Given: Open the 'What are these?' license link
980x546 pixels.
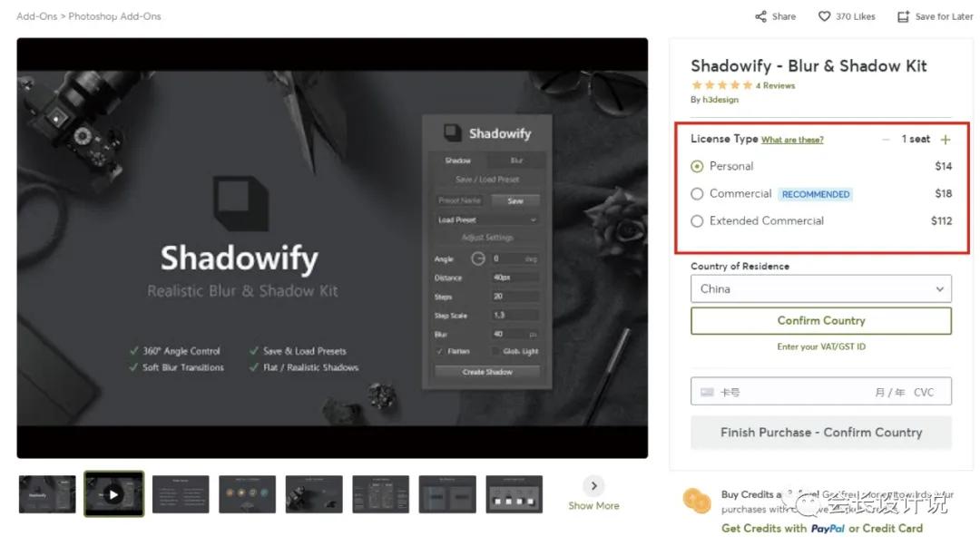Looking at the screenshot, I should [793, 140].
